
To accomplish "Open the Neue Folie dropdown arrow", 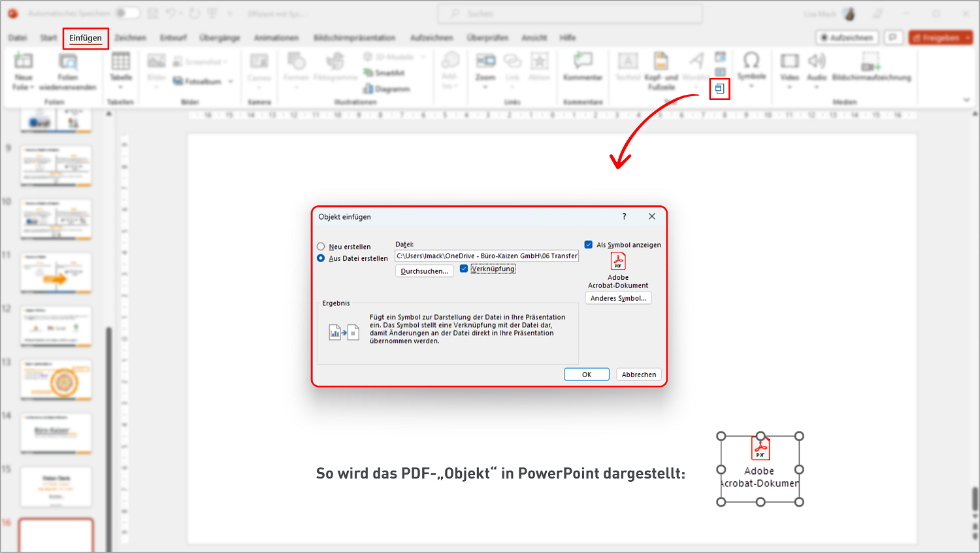I will tap(32, 87).
